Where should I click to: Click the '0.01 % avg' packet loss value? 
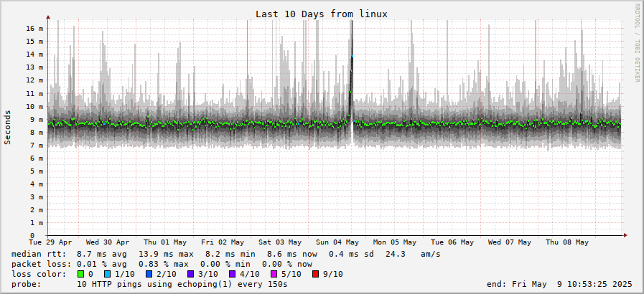click(102, 264)
